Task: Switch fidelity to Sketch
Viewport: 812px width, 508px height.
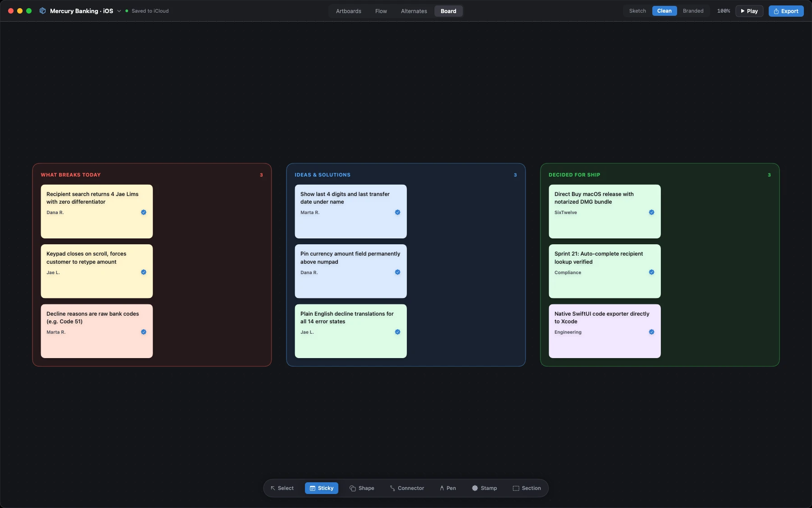Action: click(x=637, y=11)
